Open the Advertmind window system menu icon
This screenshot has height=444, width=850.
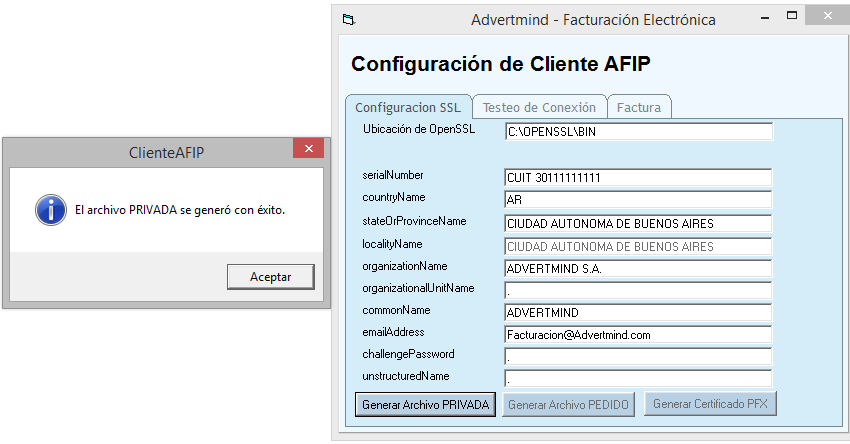349,20
